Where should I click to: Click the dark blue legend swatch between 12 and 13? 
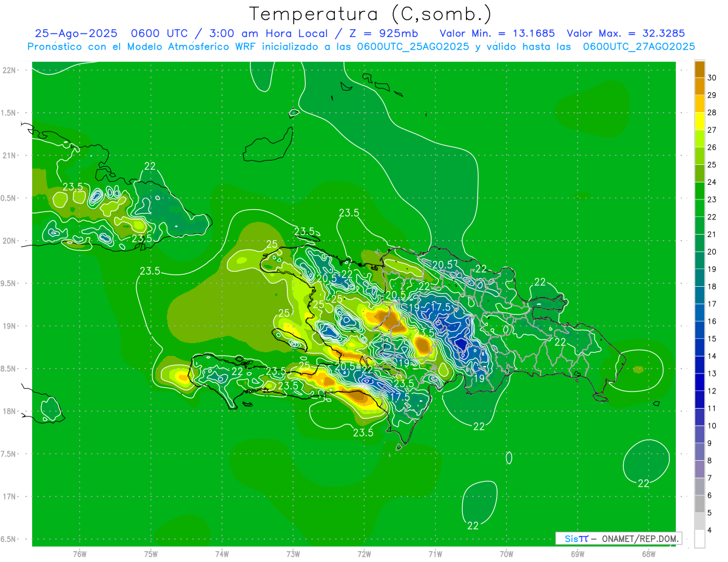[699, 383]
